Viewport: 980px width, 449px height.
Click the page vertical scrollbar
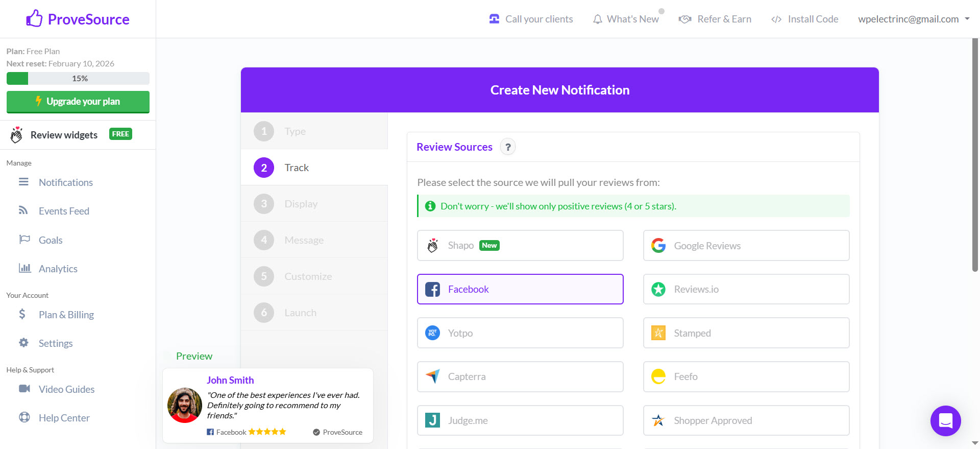[975, 153]
